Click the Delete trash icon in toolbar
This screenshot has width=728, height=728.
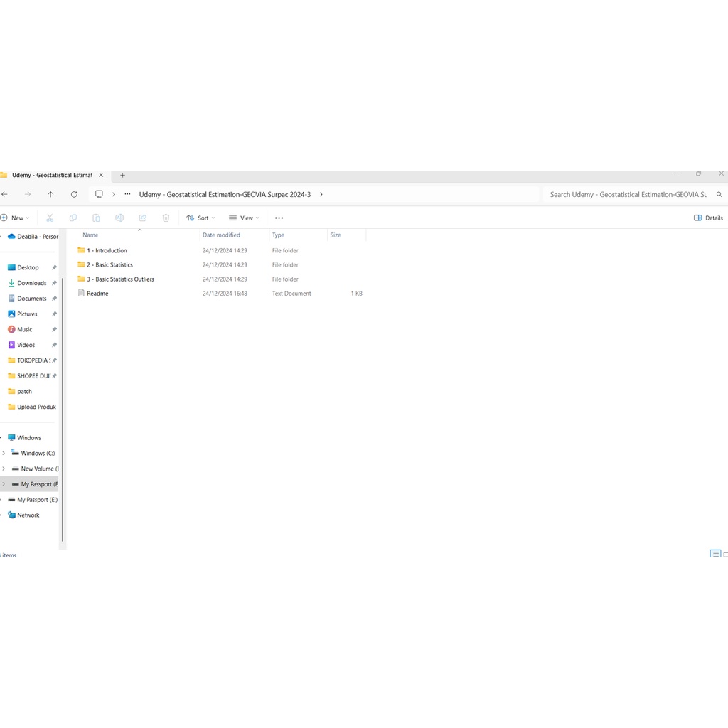point(166,218)
